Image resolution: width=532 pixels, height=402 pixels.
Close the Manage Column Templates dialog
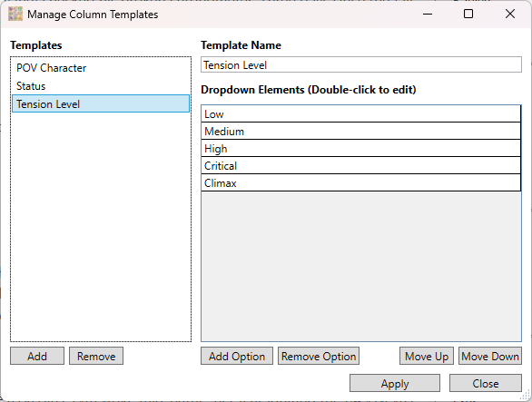486,383
